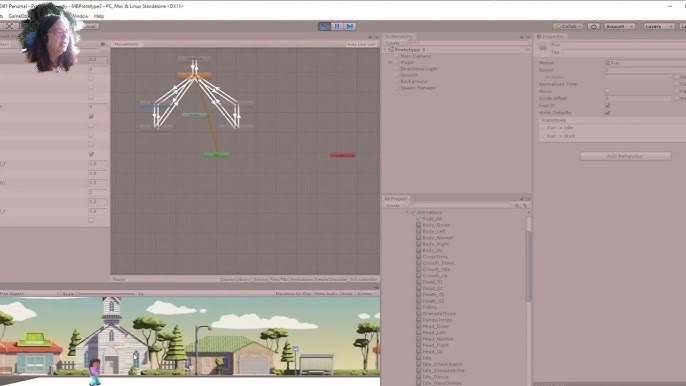This screenshot has width=686, height=386.
Task: Select the red Exit state node
Action: (x=343, y=155)
